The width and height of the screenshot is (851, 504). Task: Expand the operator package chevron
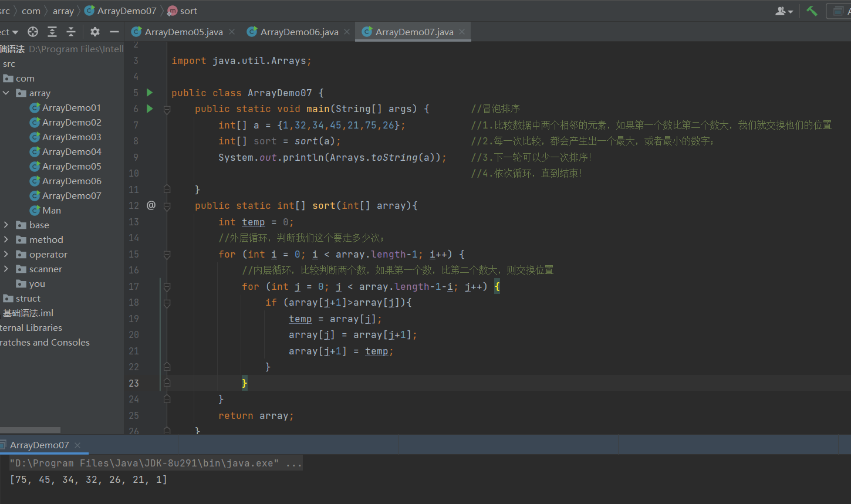pyautogui.click(x=6, y=254)
